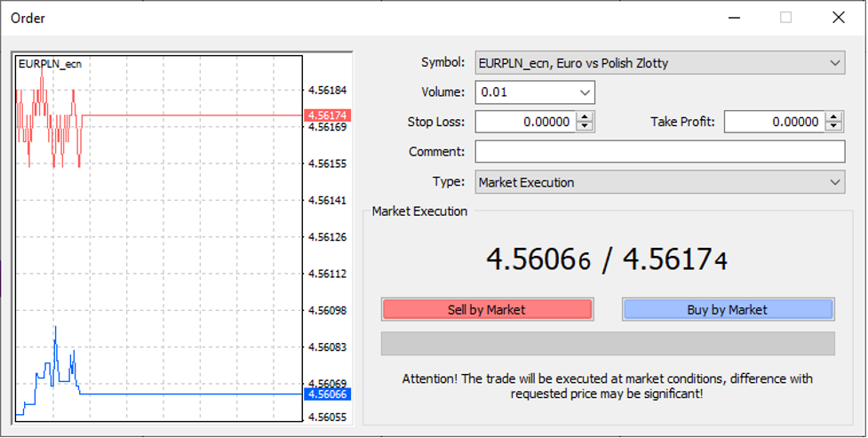Open the Symbol dropdown for EURPLN_ecn
The image size is (868, 438).
(659, 63)
